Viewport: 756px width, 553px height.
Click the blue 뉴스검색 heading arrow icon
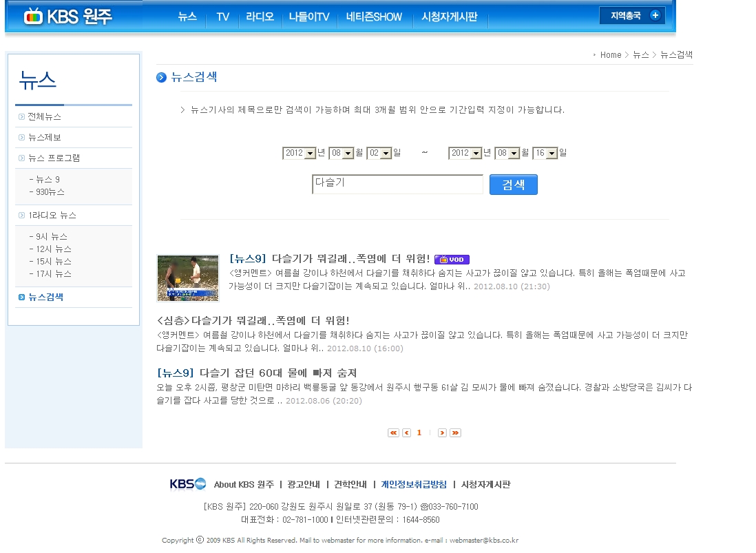(162, 77)
